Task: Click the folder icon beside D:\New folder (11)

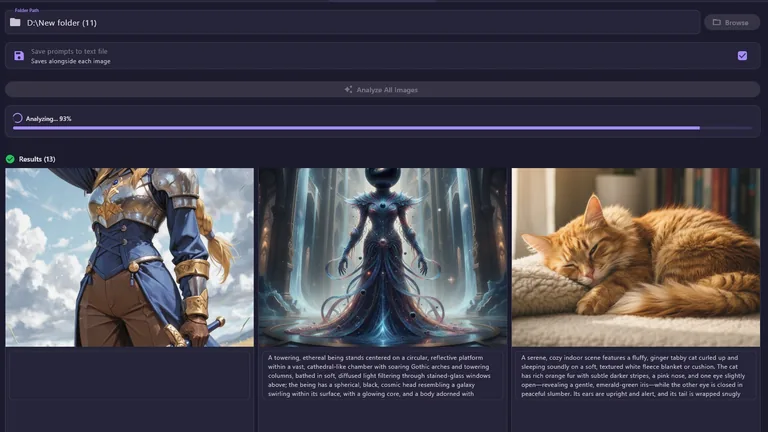Action: click(15, 23)
